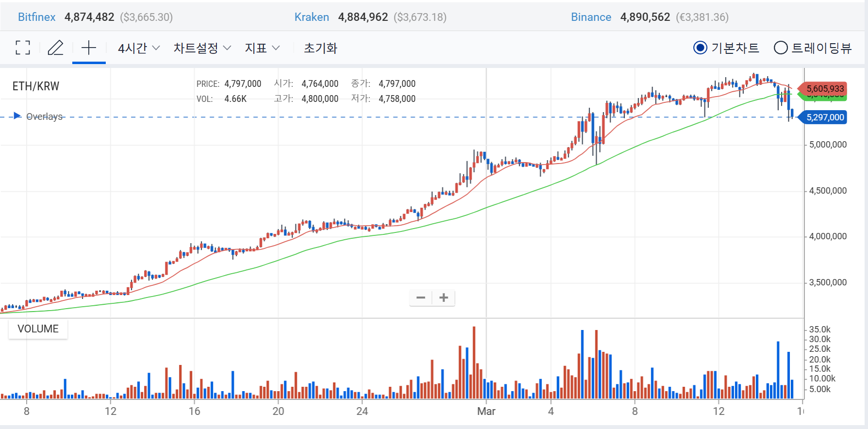
Task: Click the 24 date axis label
Action: tap(362, 412)
